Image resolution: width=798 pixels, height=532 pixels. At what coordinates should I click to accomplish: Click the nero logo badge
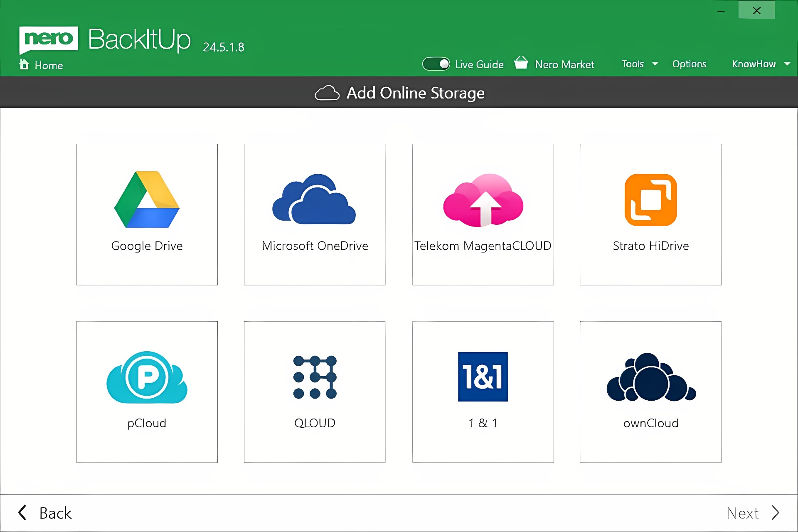pyautogui.click(x=49, y=39)
